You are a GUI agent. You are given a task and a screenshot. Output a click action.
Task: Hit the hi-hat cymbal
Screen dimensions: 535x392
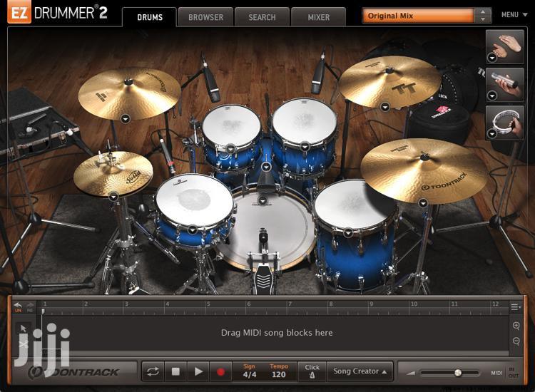coord(113,172)
